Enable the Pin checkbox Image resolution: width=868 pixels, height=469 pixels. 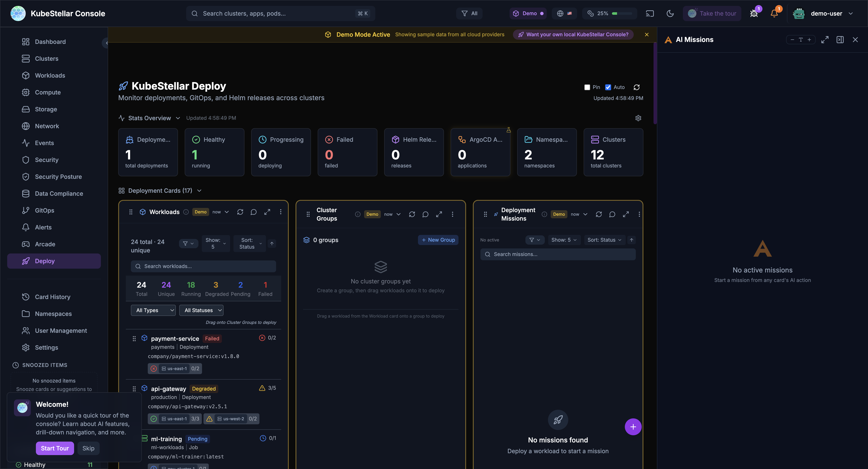[587, 87]
